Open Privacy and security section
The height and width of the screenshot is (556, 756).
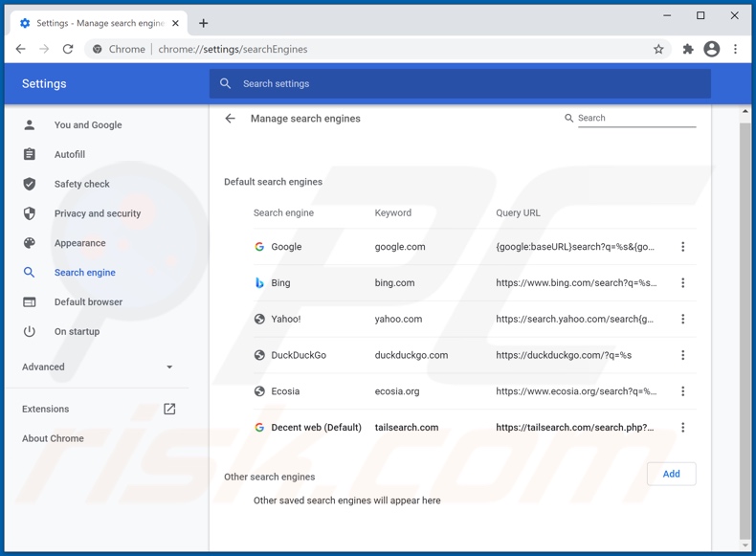[98, 213]
